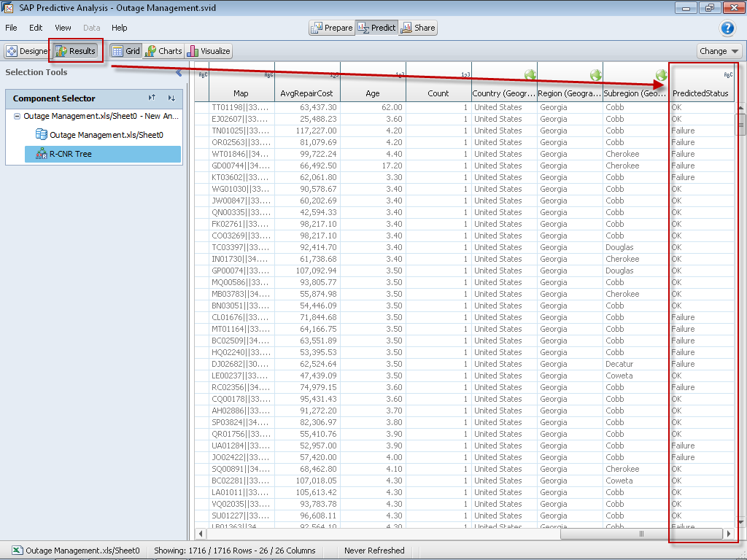This screenshot has width=747, height=560.
Task: Open the View menu
Action: click(x=63, y=28)
